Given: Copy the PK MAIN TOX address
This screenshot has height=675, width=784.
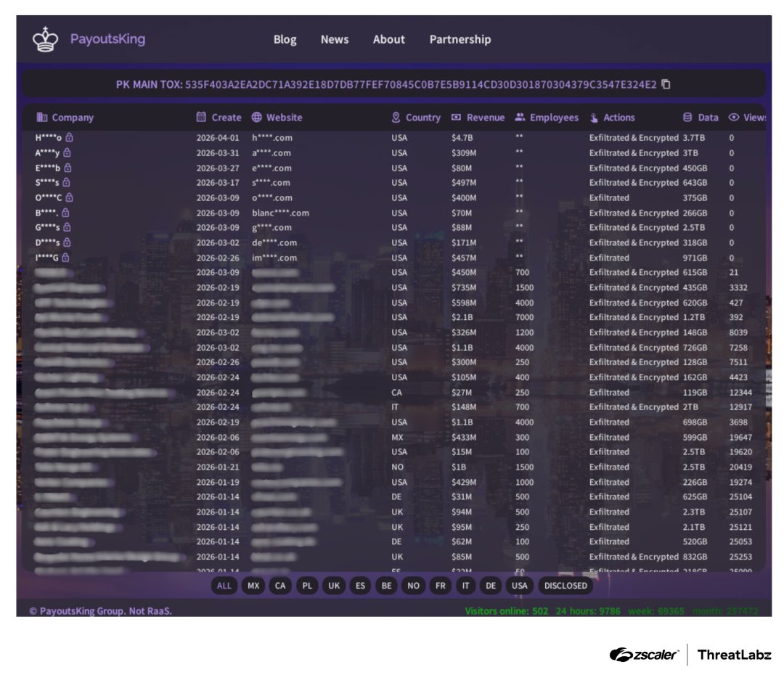Looking at the screenshot, I should pyautogui.click(x=666, y=84).
